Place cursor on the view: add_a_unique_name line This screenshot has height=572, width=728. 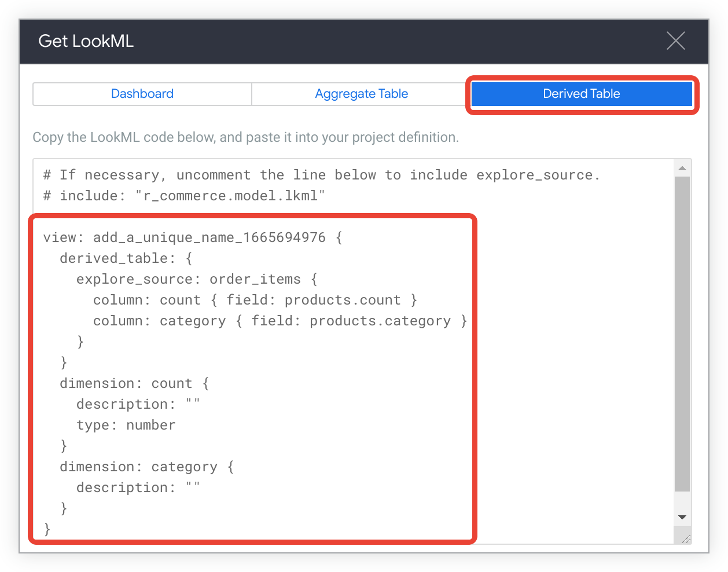pyautogui.click(x=192, y=237)
